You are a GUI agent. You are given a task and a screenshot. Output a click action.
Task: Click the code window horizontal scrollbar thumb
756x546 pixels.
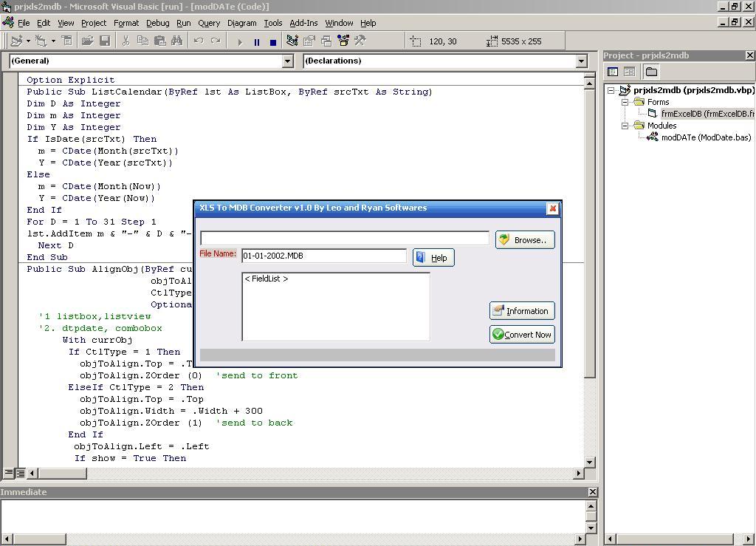[63, 473]
